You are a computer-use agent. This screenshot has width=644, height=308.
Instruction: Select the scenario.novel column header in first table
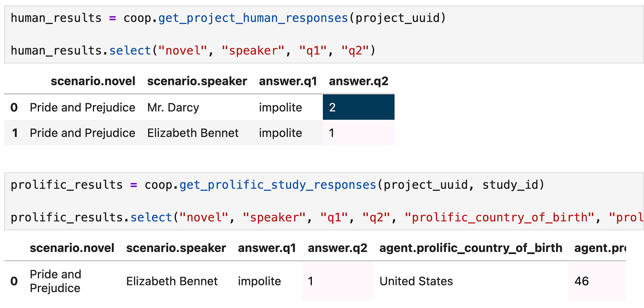(93, 81)
